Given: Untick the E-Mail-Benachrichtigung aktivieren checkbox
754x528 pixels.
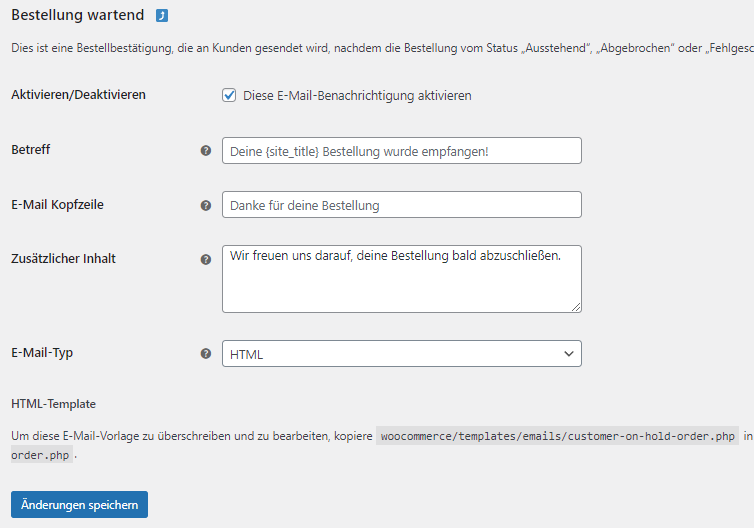Looking at the screenshot, I should [x=229, y=95].
